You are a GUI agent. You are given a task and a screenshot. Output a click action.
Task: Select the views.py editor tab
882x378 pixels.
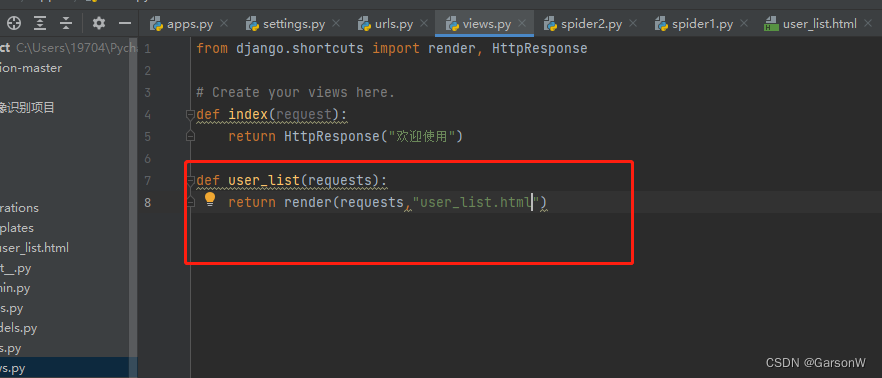click(x=484, y=24)
